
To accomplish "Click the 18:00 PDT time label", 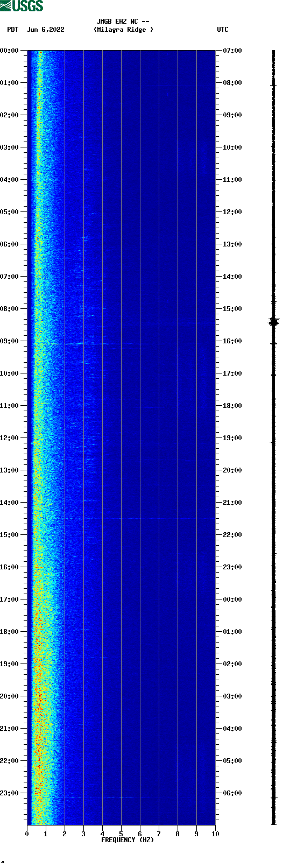I will (x=10, y=632).
